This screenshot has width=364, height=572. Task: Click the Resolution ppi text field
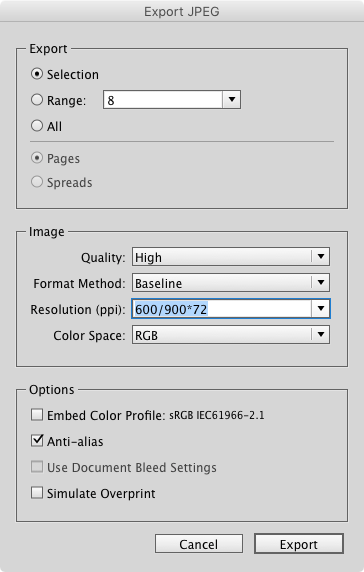coord(222,309)
